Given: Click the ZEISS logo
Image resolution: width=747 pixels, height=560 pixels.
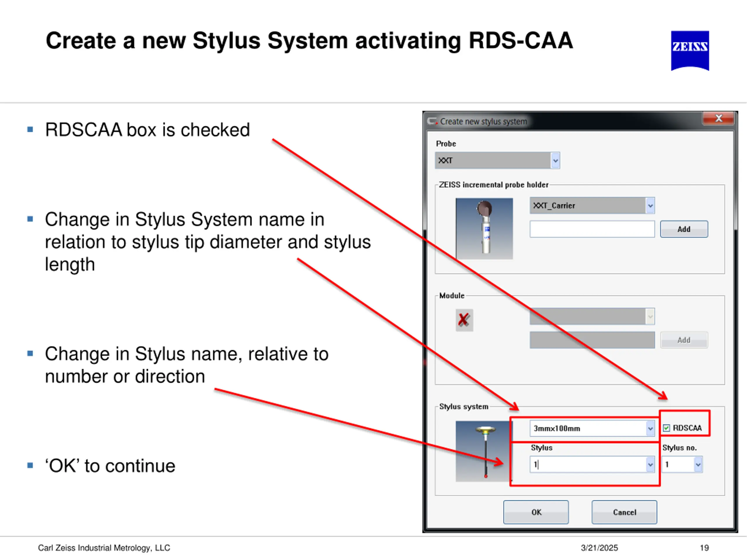Looking at the screenshot, I should tap(690, 51).
